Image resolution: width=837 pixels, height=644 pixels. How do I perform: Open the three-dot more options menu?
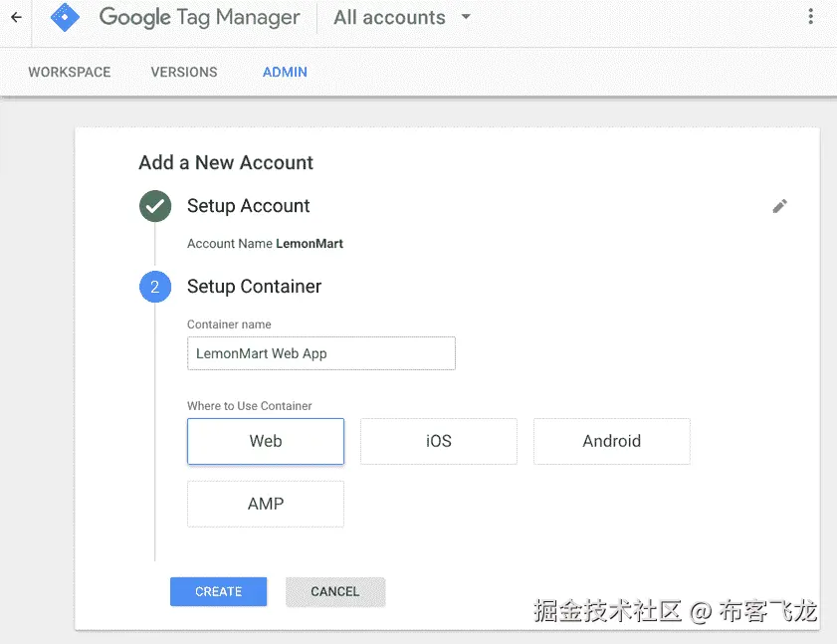click(810, 17)
